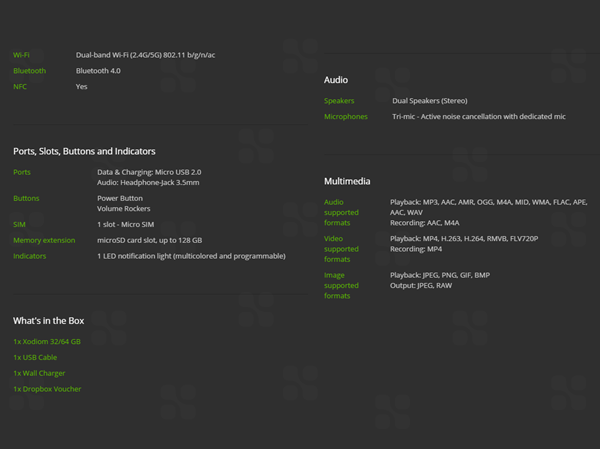Viewport: 600px width, 449px height.
Task: Select the Audio section heading
Action: pyautogui.click(x=336, y=80)
